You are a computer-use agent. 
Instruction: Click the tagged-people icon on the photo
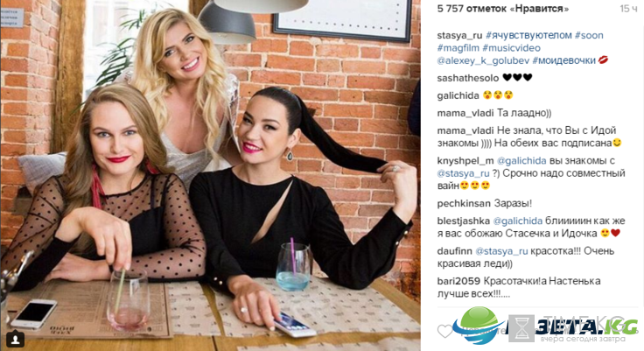coord(16,339)
